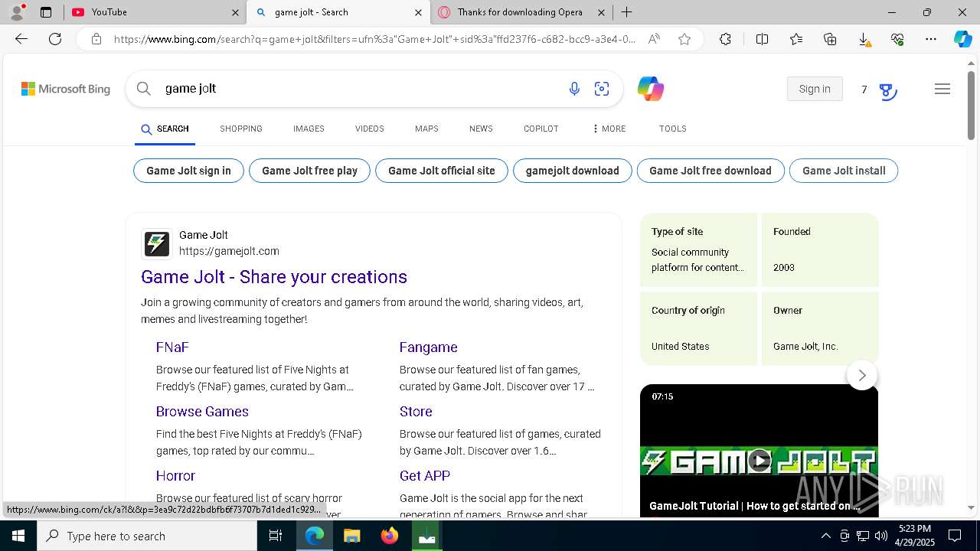Viewport: 980px width, 551px height.
Task: Select Game Jolt sign in suggestion
Action: coord(188,171)
